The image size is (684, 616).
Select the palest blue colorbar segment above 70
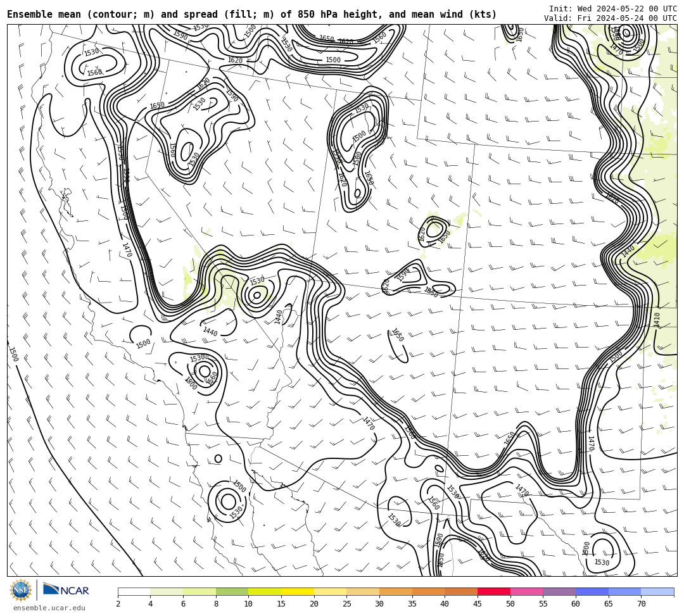point(657,591)
